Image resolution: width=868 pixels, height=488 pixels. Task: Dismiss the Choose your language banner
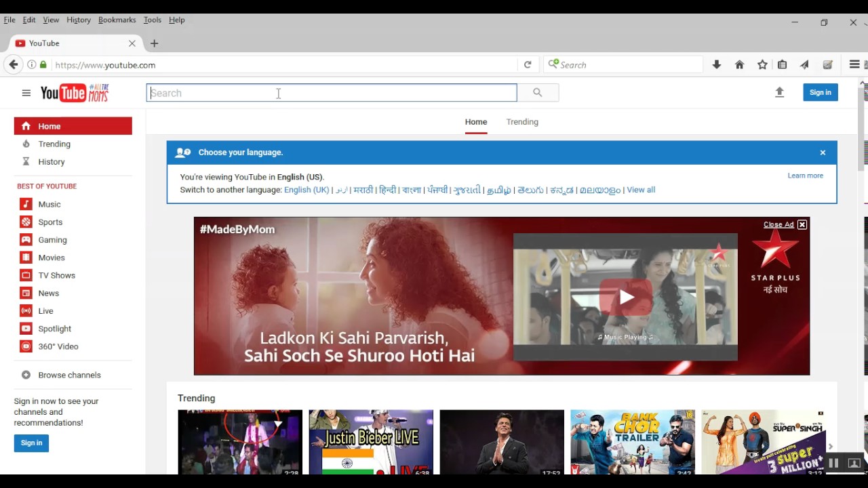pos(823,152)
